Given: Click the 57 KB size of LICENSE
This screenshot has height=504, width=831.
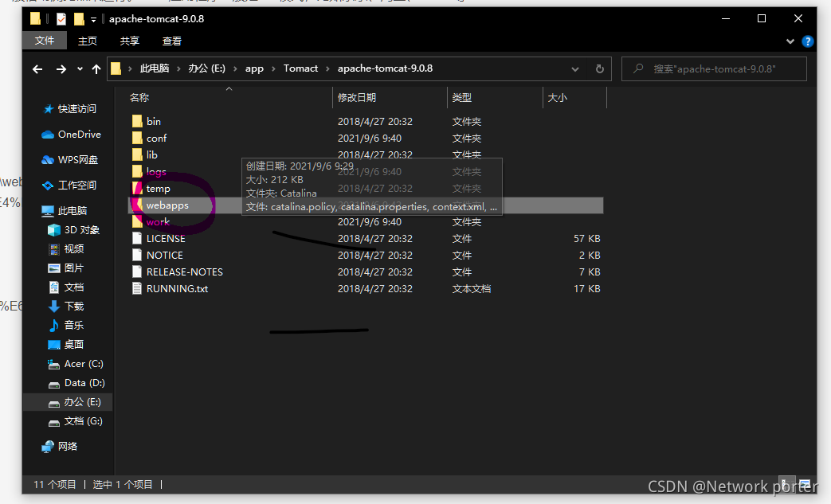Looking at the screenshot, I should (586, 239).
